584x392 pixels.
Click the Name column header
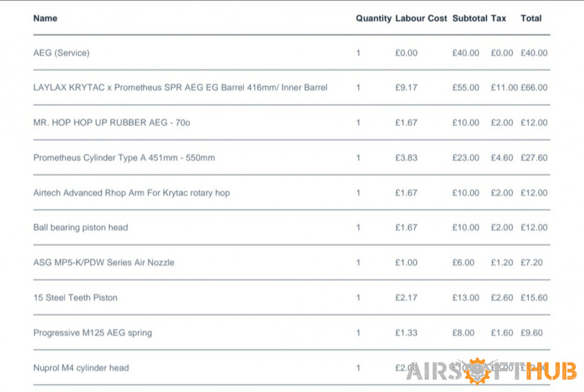click(45, 19)
